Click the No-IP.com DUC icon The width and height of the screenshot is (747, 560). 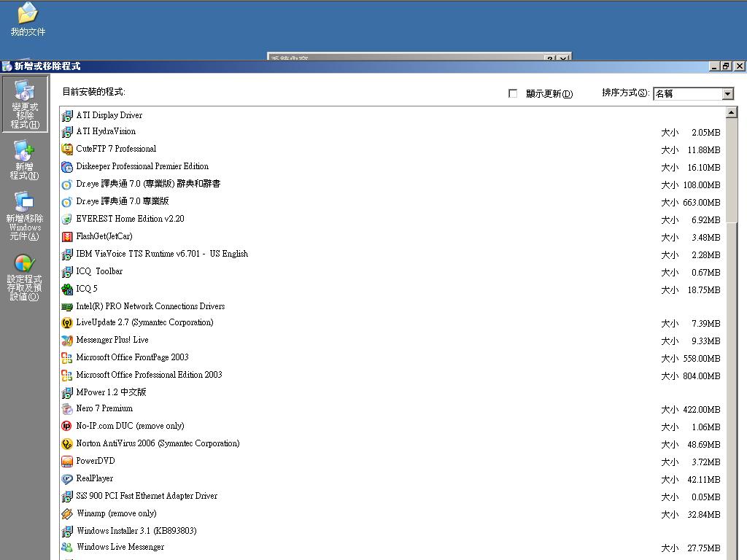tap(67, 426)
